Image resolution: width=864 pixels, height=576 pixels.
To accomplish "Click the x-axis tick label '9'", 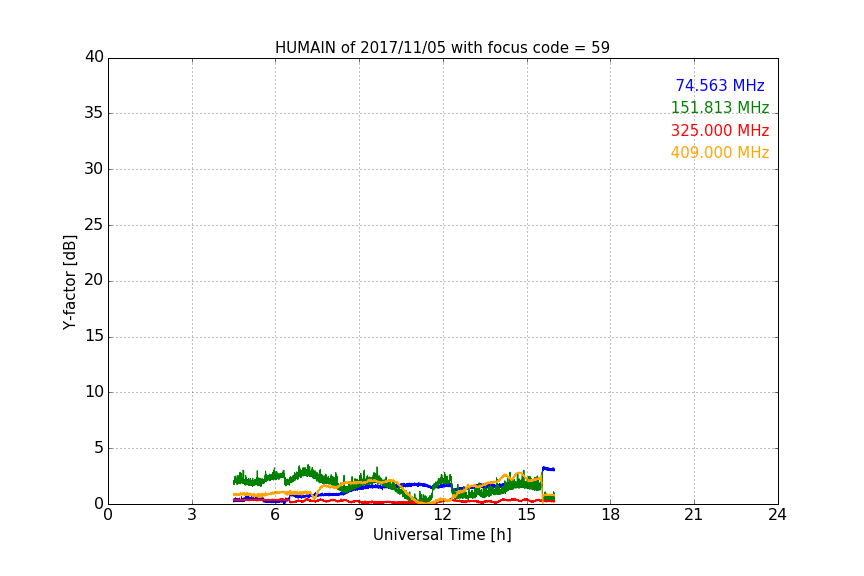I will click(x=359, y=515).
